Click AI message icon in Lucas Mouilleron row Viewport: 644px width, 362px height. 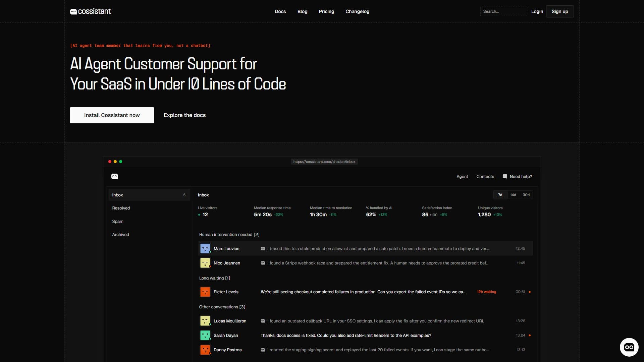tap(263, 321)
